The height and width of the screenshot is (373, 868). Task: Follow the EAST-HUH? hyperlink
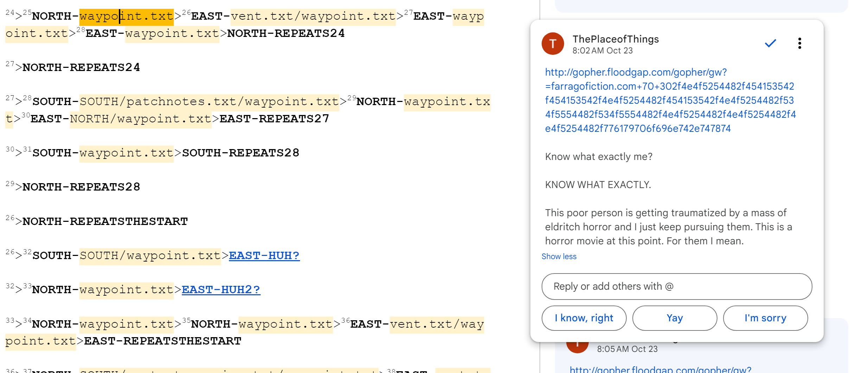click(x=264, y=256)
